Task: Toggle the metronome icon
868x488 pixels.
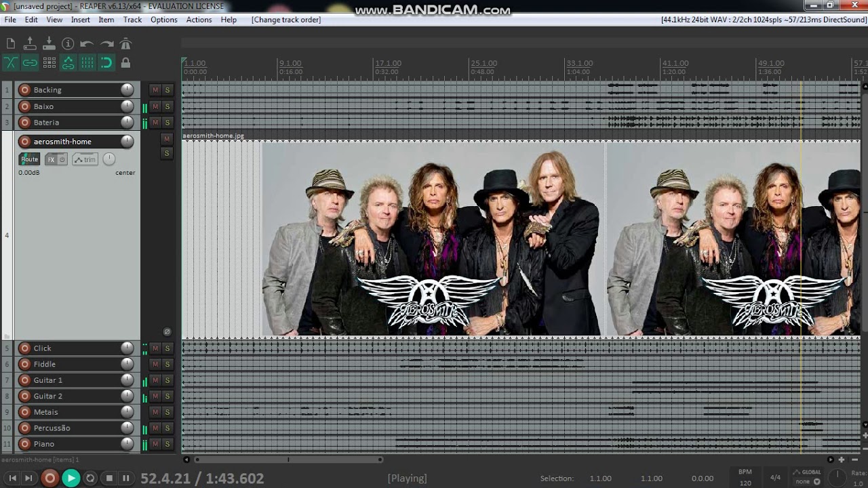Action: point(125,43)
